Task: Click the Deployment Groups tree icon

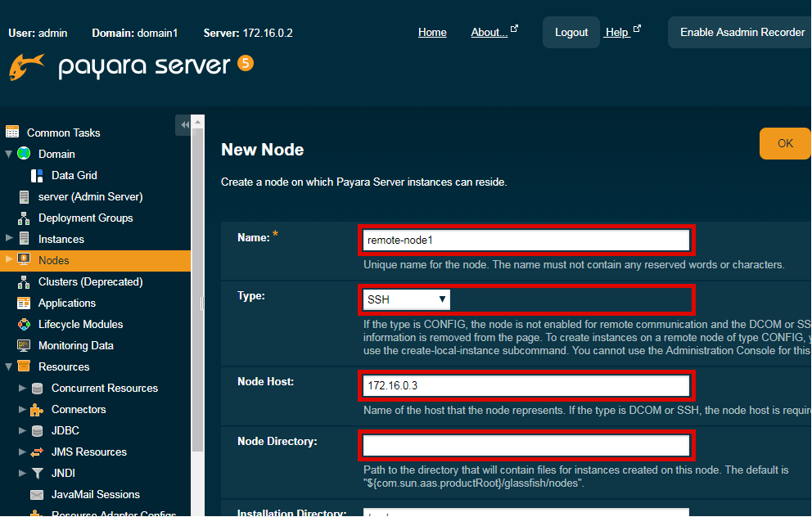Action: [24, 218]
